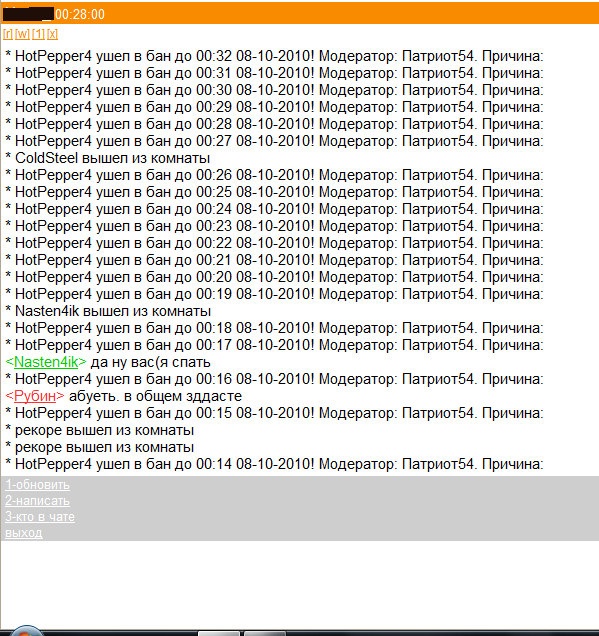Open the green Nasten4ik nickname link
The image size is (599, 636).
coord(46,362)
